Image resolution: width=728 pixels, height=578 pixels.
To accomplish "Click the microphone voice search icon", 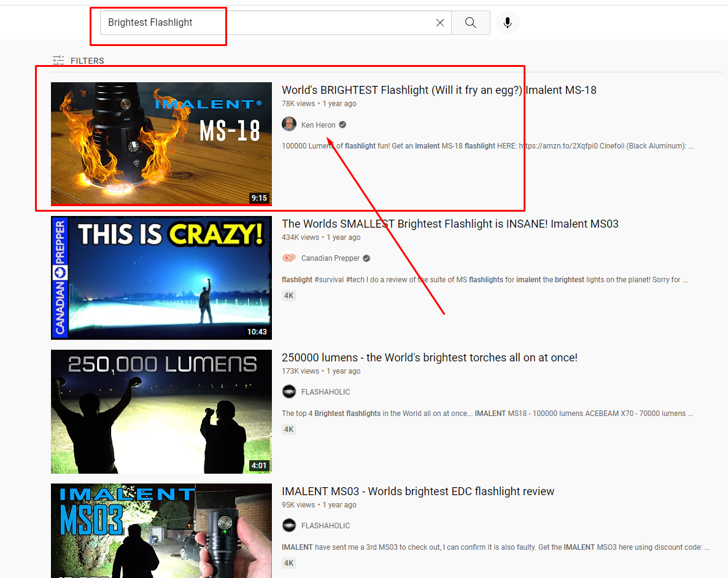I will 507,23.
